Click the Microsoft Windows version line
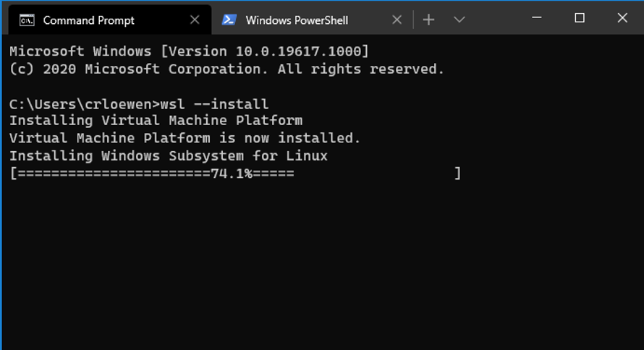This screenshot has width=644, height=350. coord(189,51)
